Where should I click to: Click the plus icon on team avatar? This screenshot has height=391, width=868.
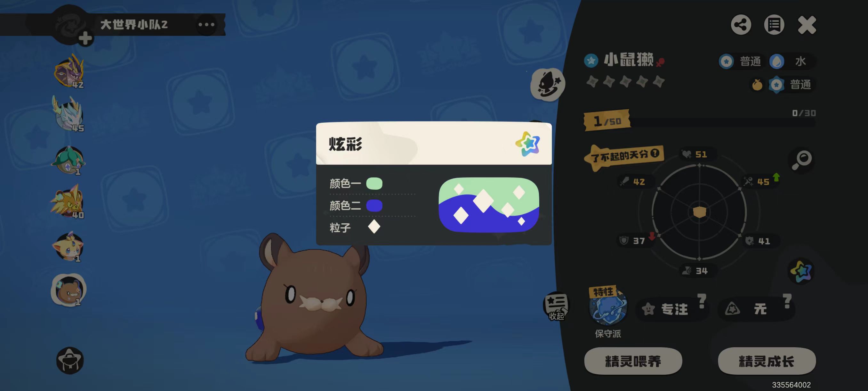pos(85,38)
